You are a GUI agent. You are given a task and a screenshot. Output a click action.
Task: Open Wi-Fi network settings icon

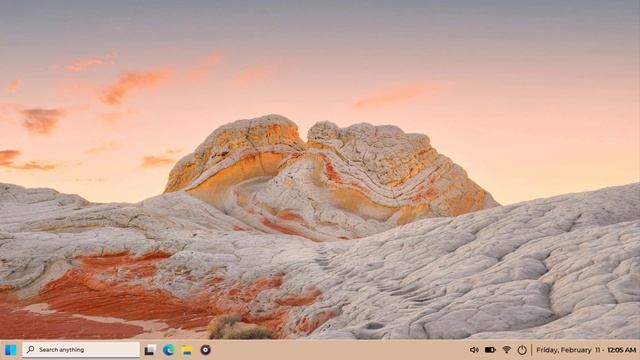click(507, 350)
